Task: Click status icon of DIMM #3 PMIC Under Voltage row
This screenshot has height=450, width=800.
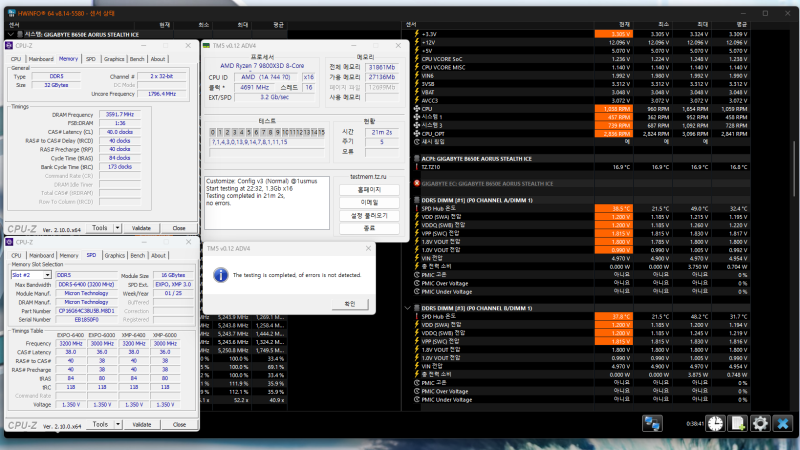Action: pyautogui.click(x=417, y=399)
